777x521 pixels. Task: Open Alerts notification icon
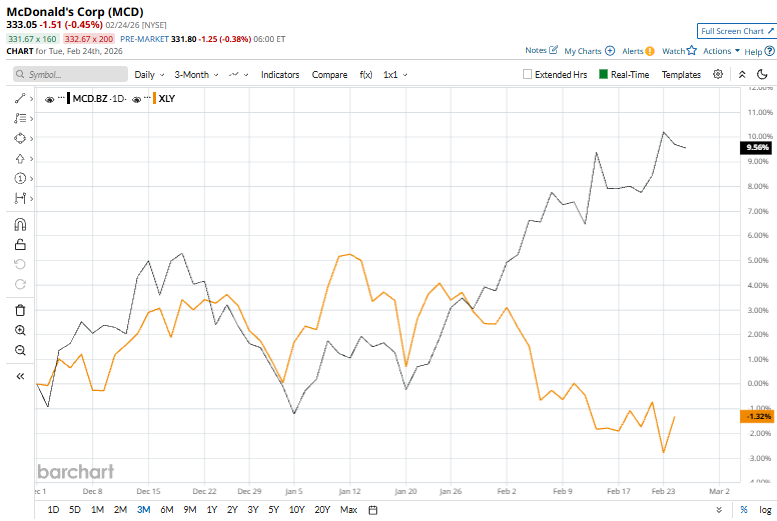[x=650, y=51]
